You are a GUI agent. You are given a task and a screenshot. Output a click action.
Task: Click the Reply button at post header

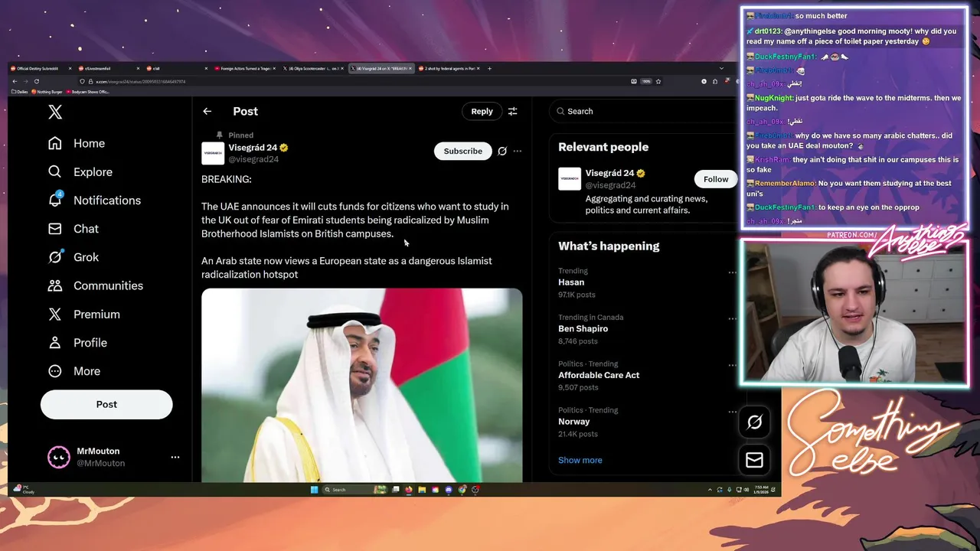482,111
